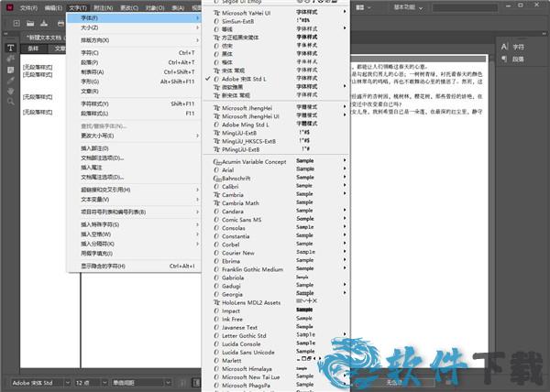
Task: Click the 新建文本文档 document tab
Action: (x=44, y=38)
